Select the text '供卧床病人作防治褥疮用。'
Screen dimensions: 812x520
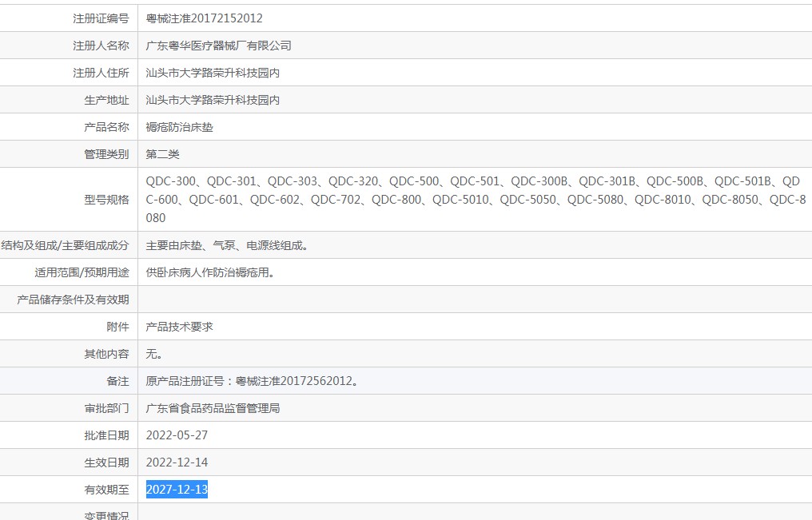point(209,272)
